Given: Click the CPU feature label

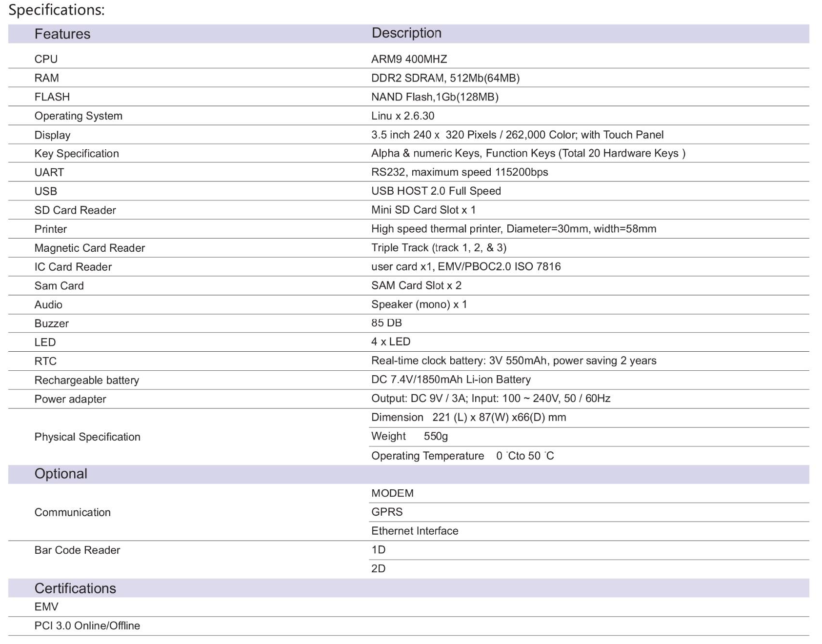Looking at the screenshot, I should [46, 59].
